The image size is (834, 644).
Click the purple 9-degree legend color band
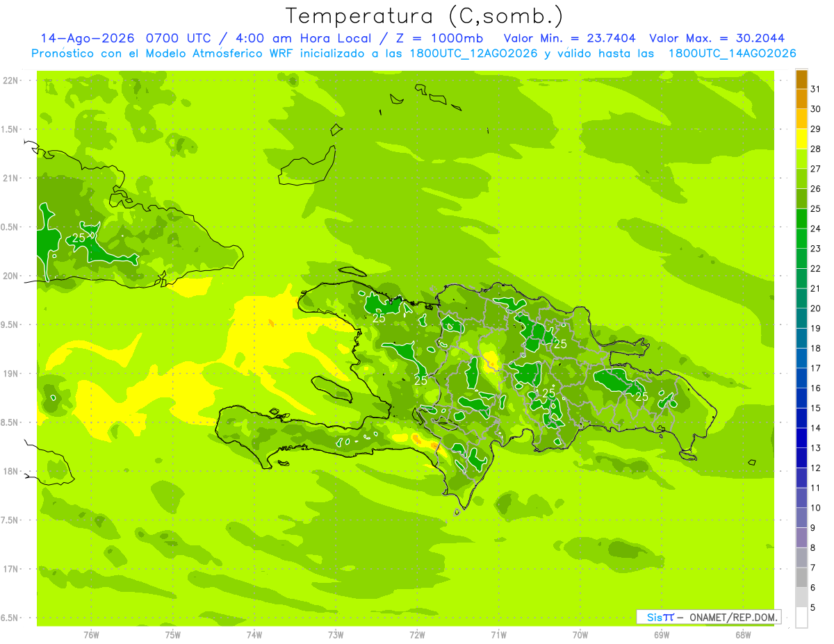click(x=801, y=538)
